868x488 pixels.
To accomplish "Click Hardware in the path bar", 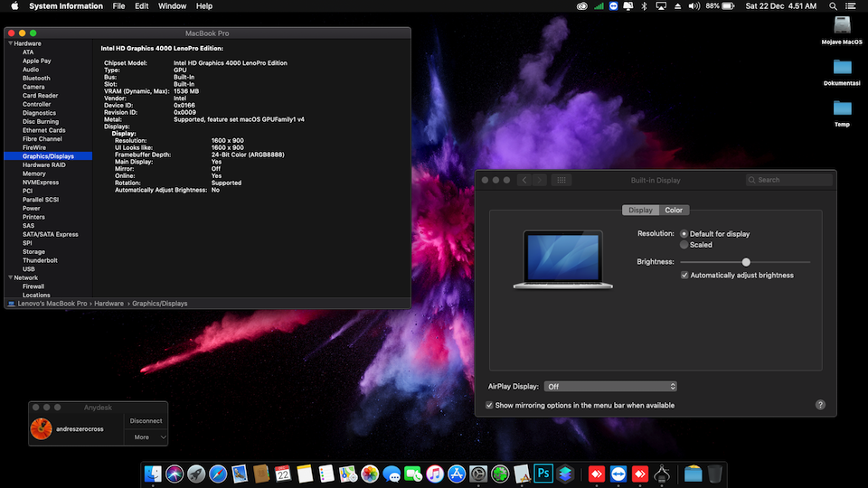I will pos(109,304).
